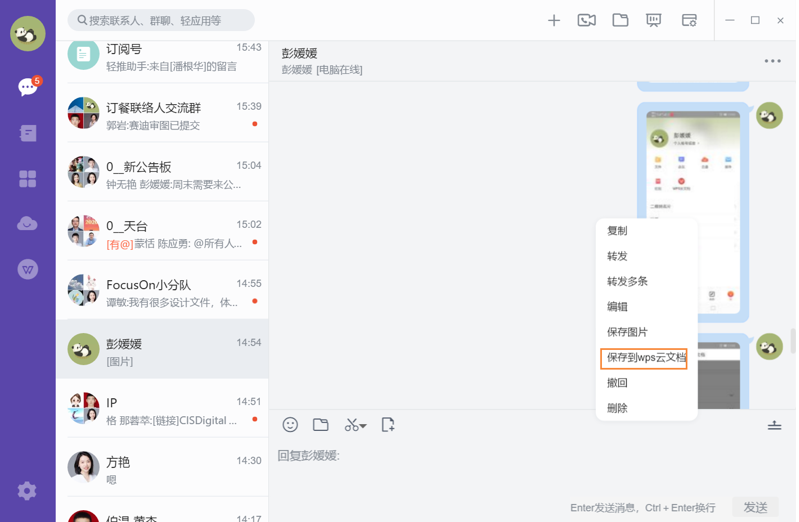
Task: Expand the message input area toggle
Action: coord(774,425)
